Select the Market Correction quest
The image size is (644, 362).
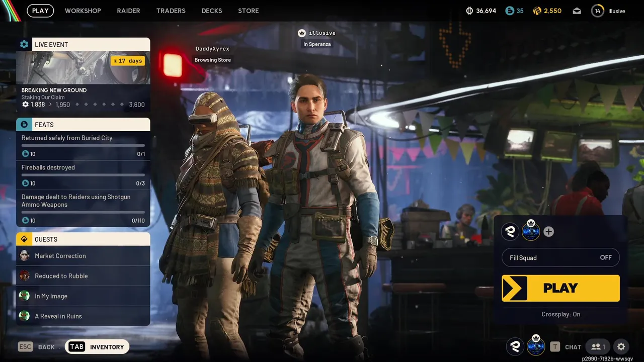pyautogui.click(x=83, y=256)
